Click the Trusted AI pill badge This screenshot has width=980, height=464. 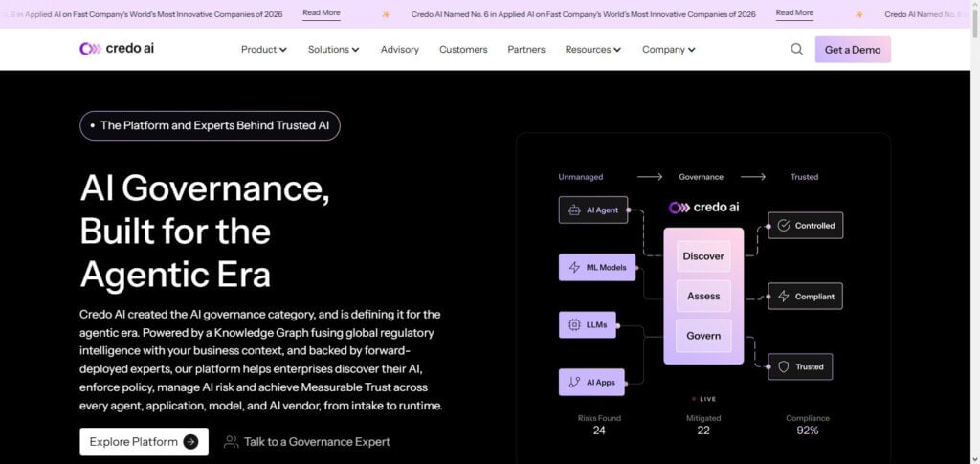[210, 125]
